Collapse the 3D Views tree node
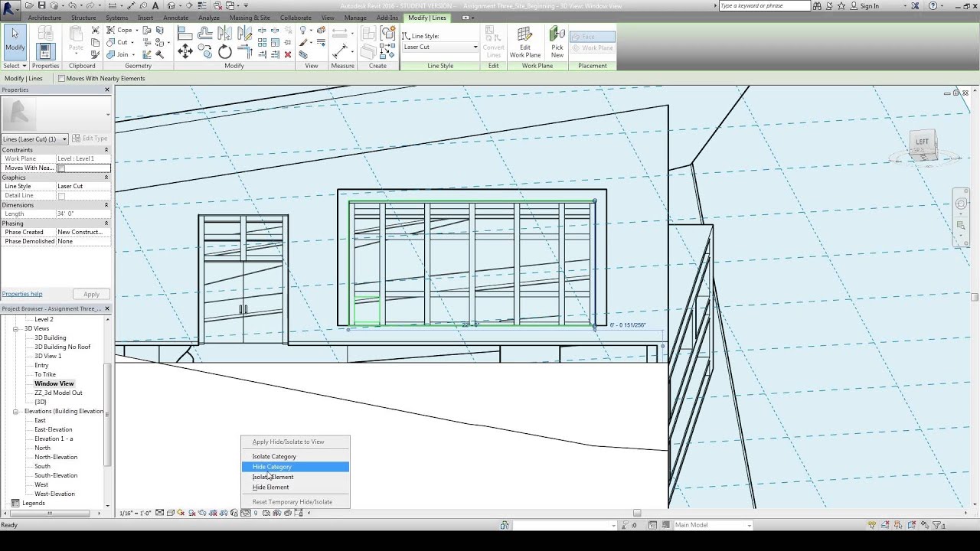This screenshot has width=980, height=551. (16, 328)
